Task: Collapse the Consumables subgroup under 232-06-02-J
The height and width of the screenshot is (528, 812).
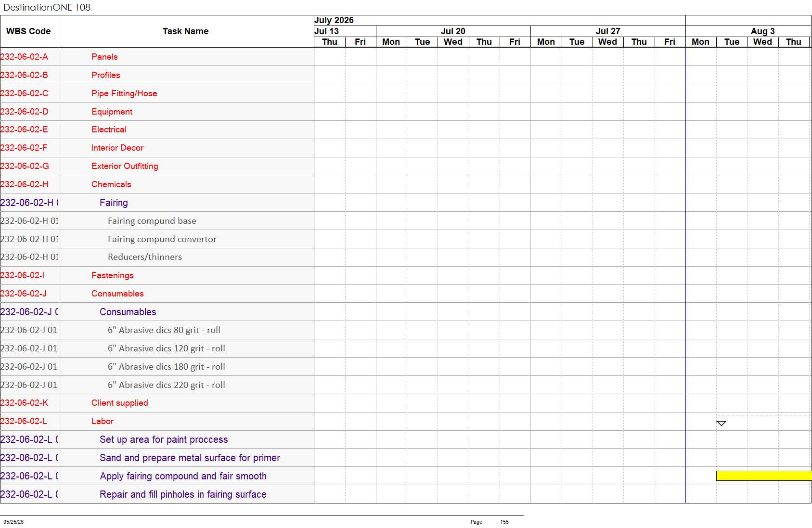Action: pyautogui.click(x=128, y=312)
